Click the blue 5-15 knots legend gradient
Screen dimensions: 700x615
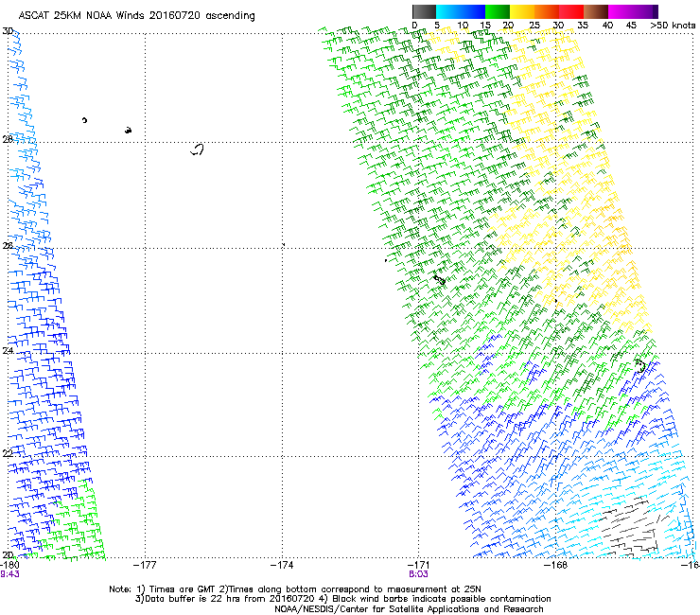[x=461, y=11]
